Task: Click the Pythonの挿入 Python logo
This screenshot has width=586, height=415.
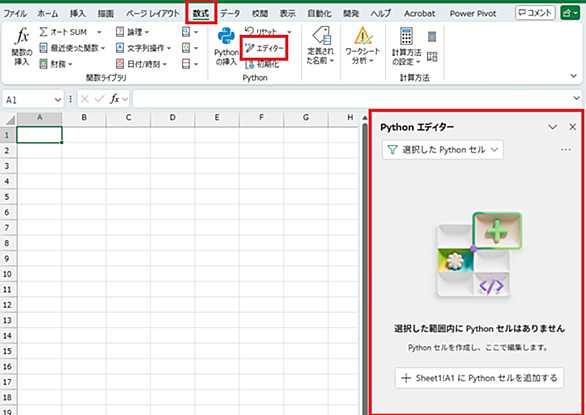Action: [x=226, y=37]
